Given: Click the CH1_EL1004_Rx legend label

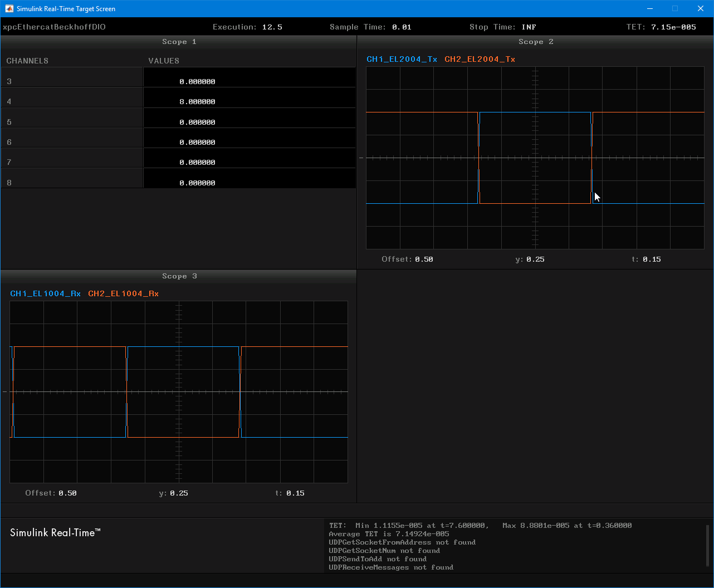Looking at the screenshot, I should tap(45, 293).
